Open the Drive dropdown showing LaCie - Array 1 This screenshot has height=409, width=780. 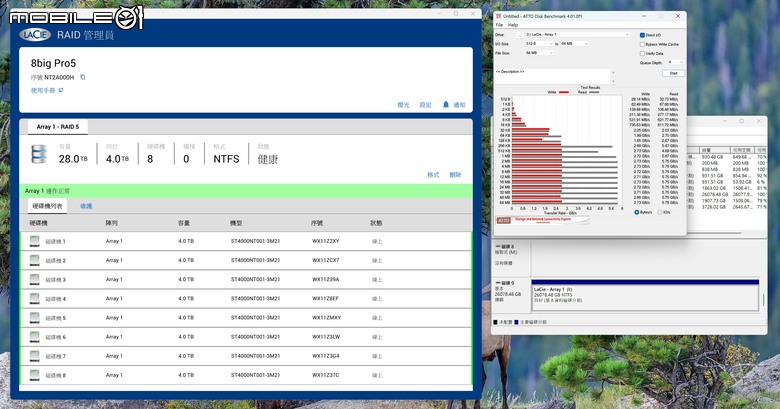pyautogui.click(x=577, y=35)
